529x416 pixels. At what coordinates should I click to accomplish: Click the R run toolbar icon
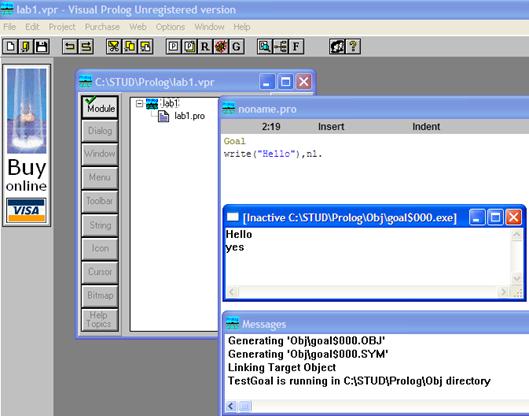click(x=205, y=47)
